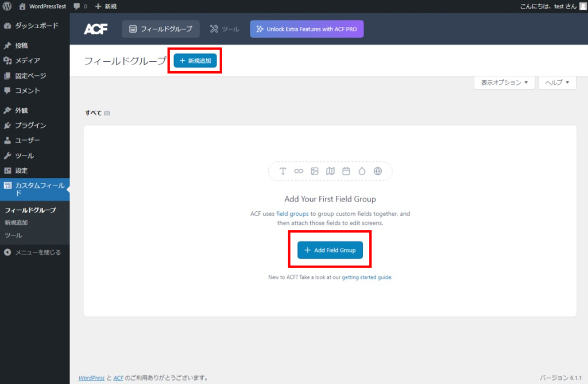
Task: Select the Text field type icon
Action: (283, 170)
